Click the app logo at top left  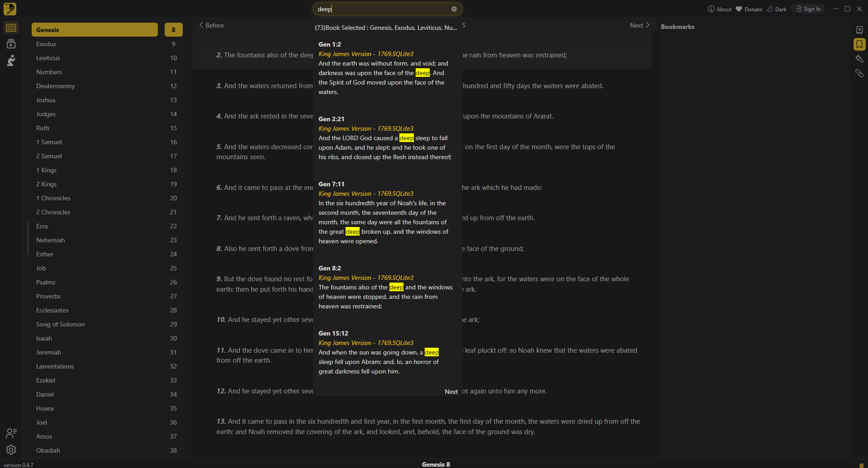pos(9,9)
